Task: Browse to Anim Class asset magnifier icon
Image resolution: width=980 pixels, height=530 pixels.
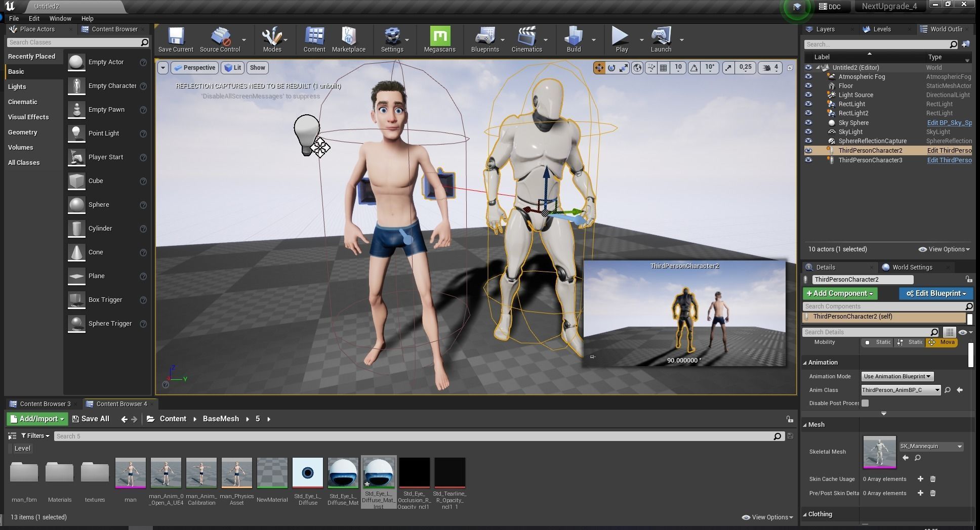Action: coord(948,390)
